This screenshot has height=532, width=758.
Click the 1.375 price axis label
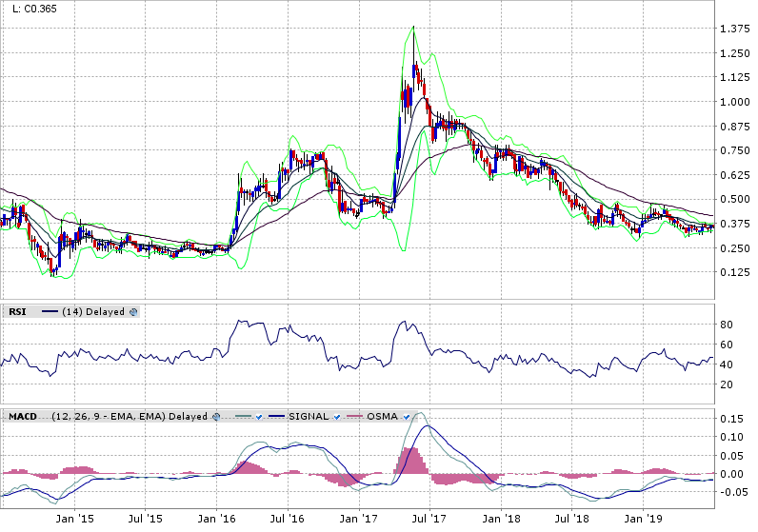(733, 30)
